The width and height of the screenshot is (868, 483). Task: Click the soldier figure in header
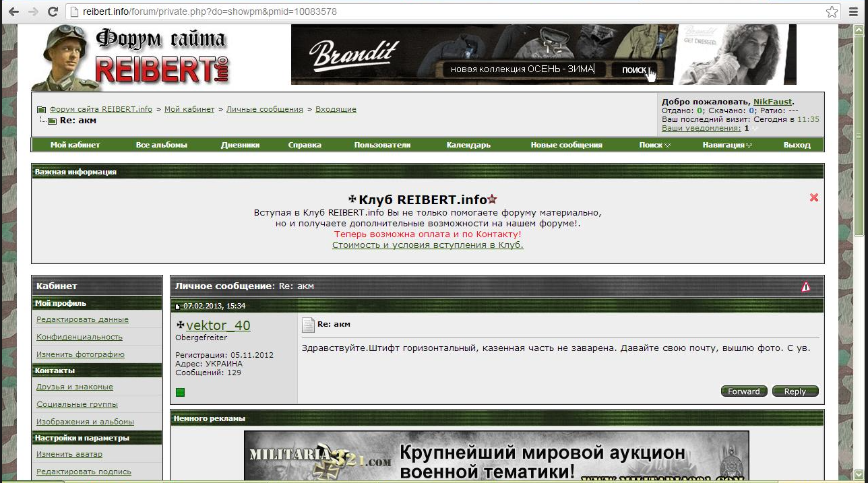pyautogui.click(x=64, y=58)
